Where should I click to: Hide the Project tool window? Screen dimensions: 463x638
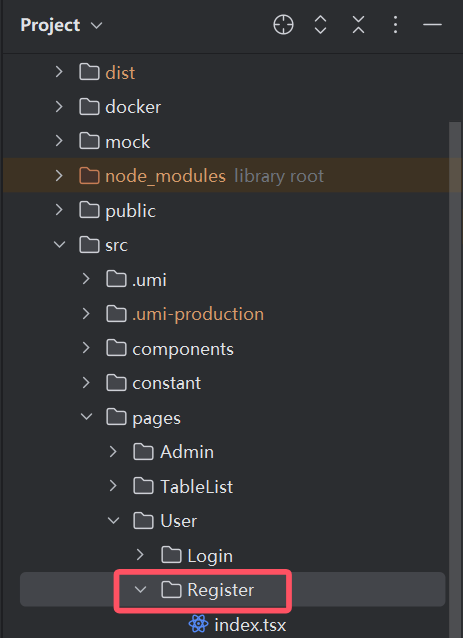click(432, 25)
